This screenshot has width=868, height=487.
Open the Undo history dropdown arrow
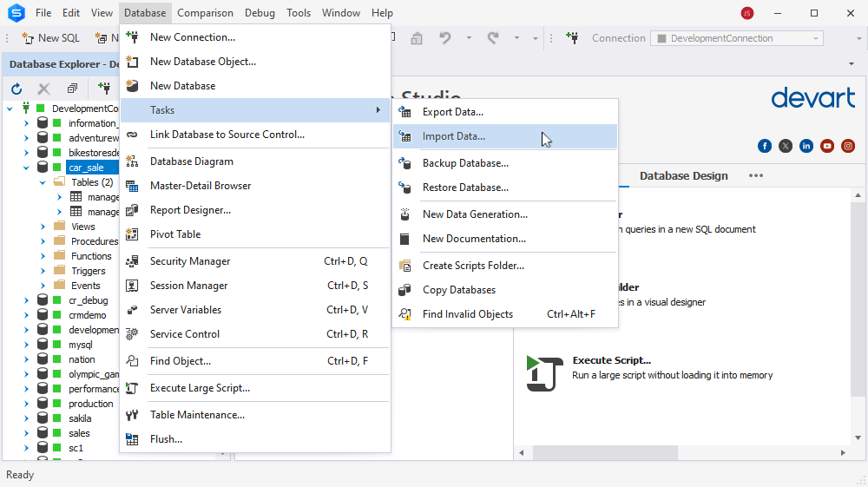coord(469,38)
